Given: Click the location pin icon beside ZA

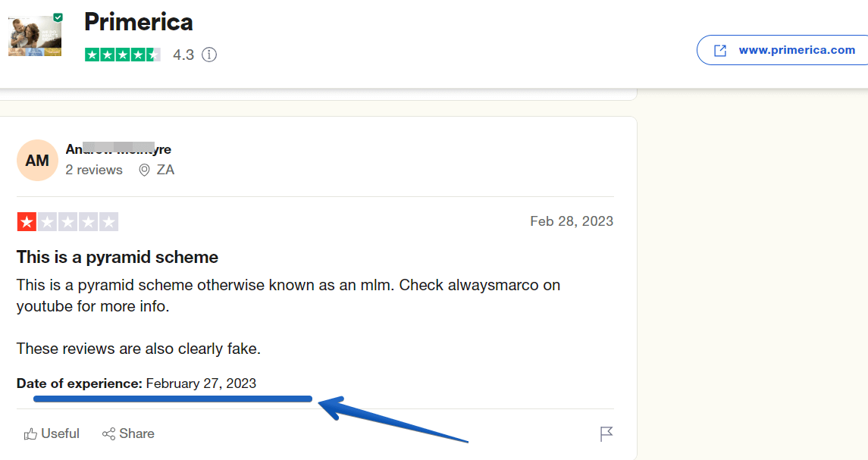Looking at the screenshot, I should pyautogui.click(x=144, y=170).
